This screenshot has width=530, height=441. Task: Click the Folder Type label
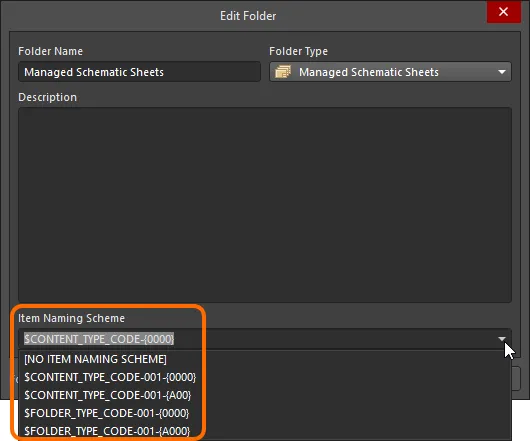click(x=298, y=51)
